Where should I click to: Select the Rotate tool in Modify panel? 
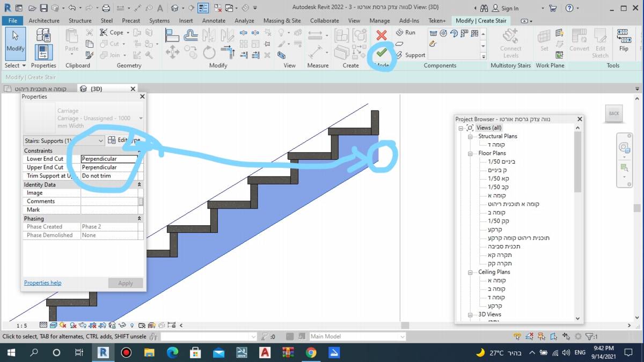coord(209,52)
